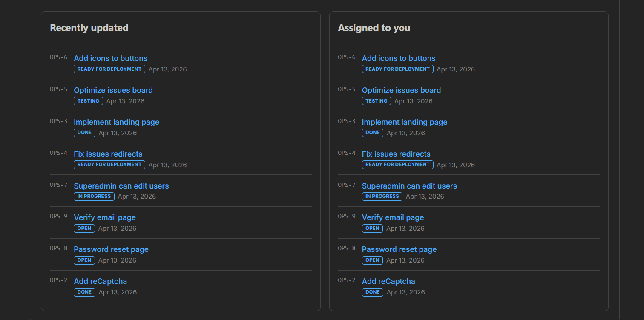Open 'Superadmin can edit users' under Recently updated

coord(121,186)
